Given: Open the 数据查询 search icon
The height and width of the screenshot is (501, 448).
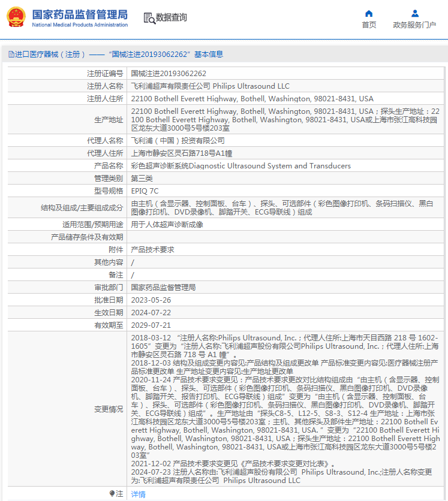Looking at the screenshot, I should 149,18.
